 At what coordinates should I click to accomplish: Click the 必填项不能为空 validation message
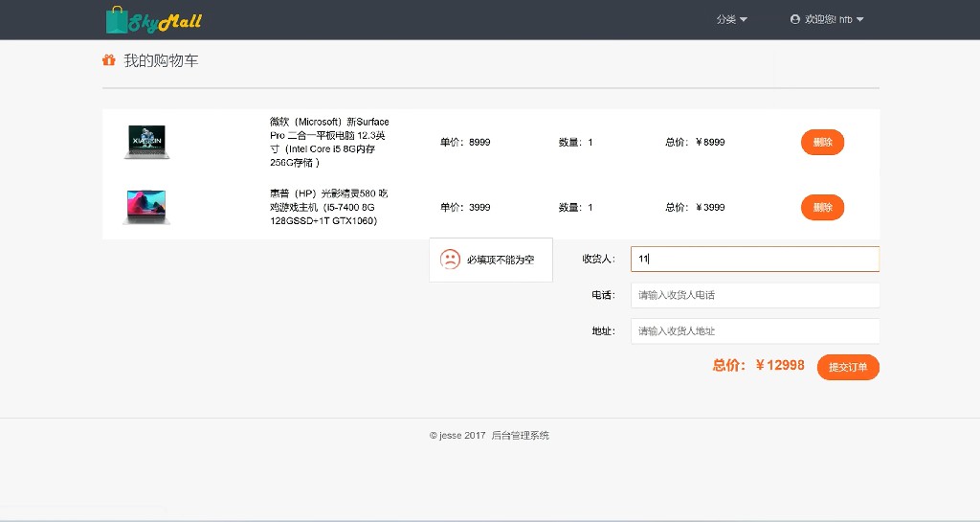501,261
